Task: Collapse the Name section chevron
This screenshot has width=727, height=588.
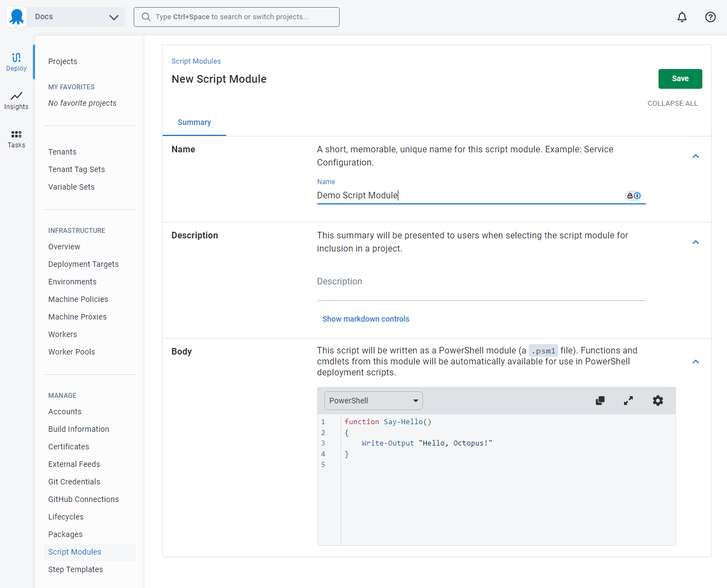Action: pyautogui.click(x=696, y=156)
